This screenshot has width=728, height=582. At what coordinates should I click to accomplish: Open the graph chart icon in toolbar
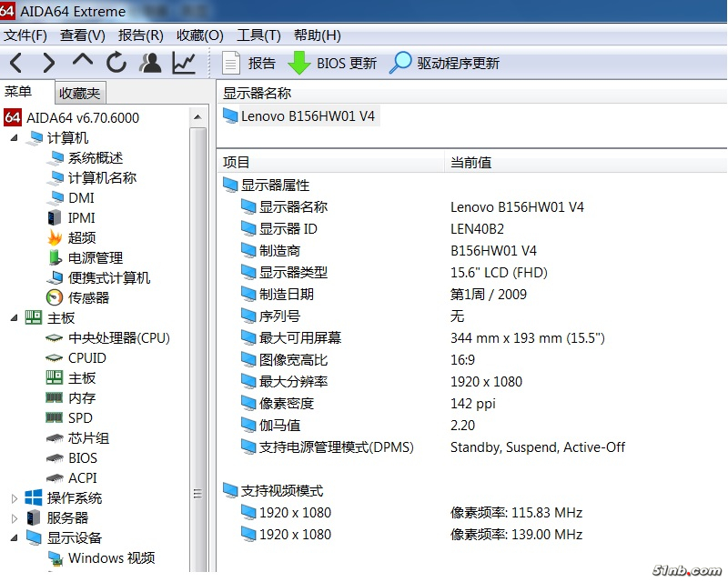click(x=184, y=63)
